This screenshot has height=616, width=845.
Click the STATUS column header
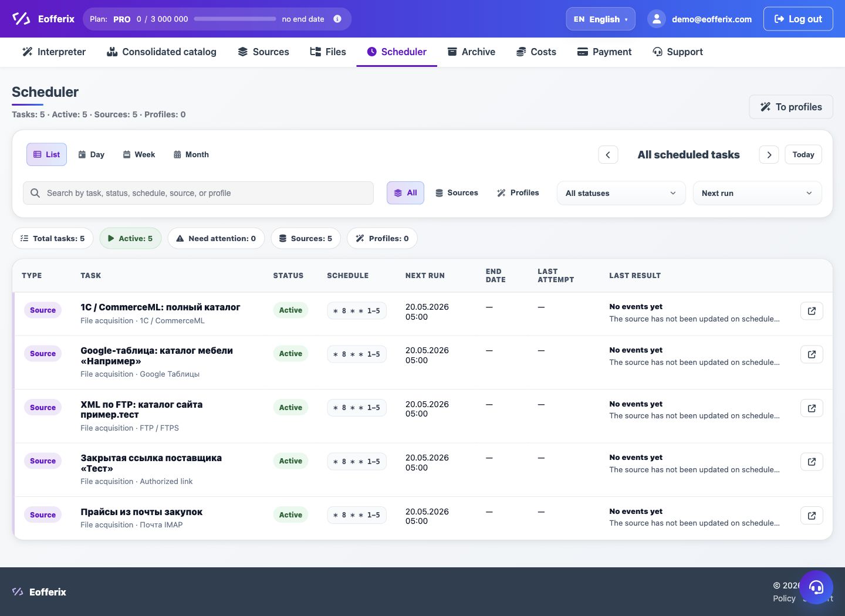[x=288, y=276]
